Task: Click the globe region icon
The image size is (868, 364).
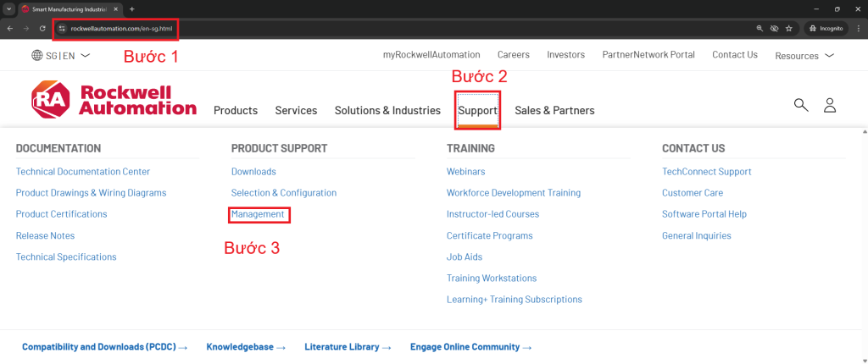Action: 37,56
